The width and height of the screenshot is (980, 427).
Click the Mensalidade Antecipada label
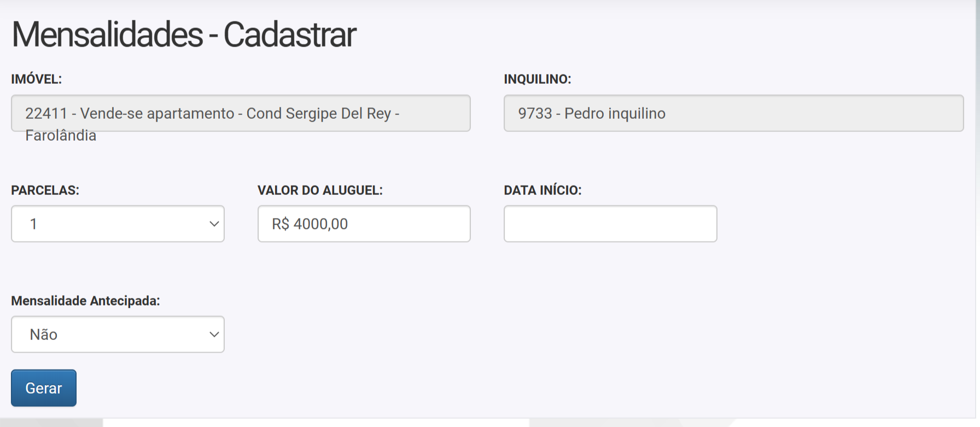point(85,301)
